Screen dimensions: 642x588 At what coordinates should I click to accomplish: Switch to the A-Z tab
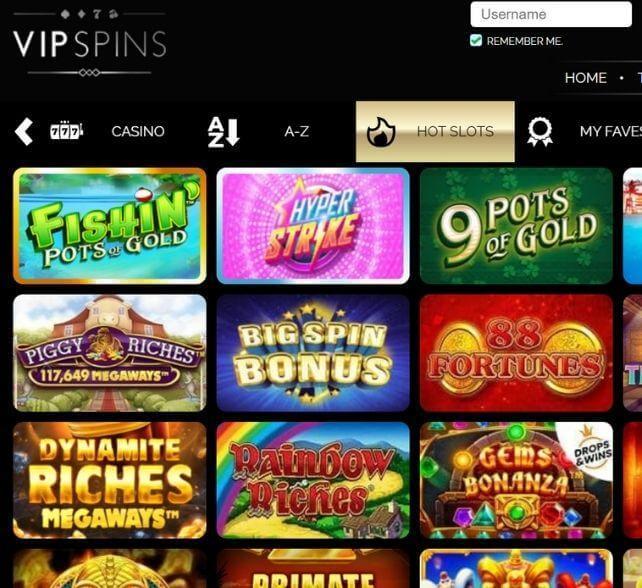click(x=297, y=131)
